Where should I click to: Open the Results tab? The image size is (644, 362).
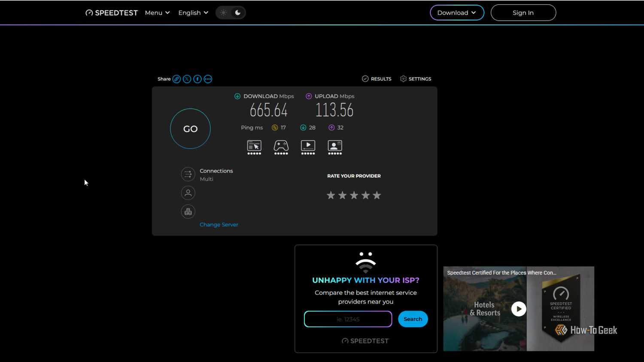pyautogui.click(x=377, y=79)
